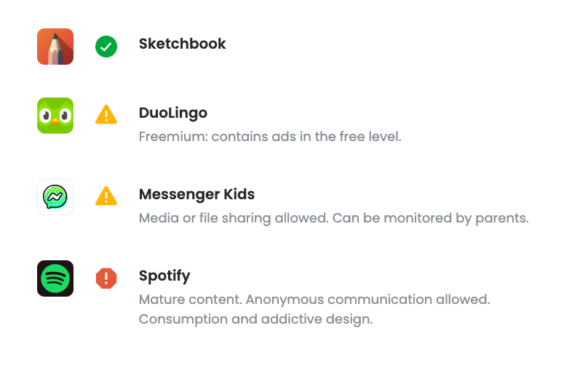
Task: Click the "Mature content" text under Spotify
Action: pos(185,299)
